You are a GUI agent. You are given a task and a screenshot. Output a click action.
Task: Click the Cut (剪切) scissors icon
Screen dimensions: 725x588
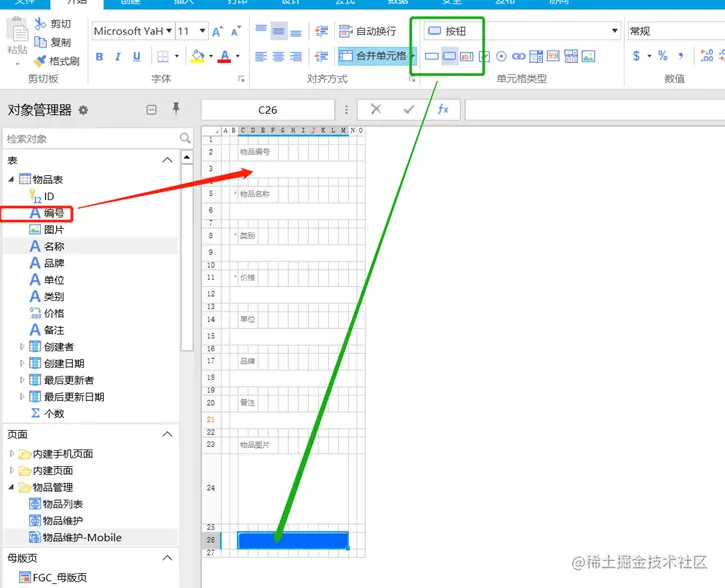point(40,23)
